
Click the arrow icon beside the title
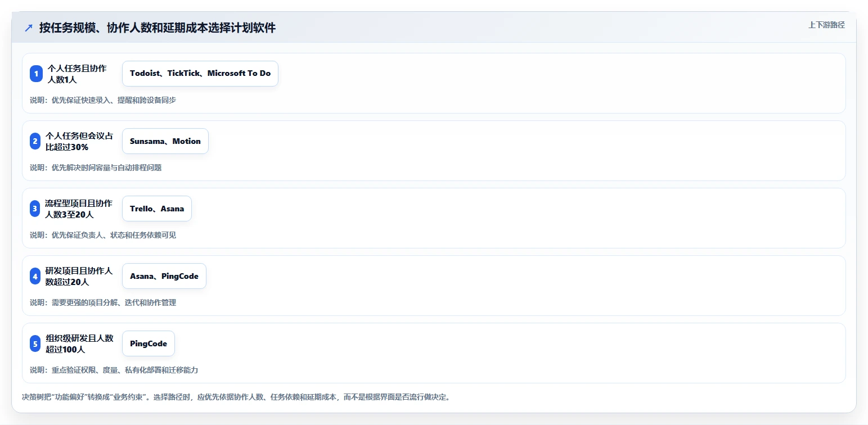tap(29, 28)
